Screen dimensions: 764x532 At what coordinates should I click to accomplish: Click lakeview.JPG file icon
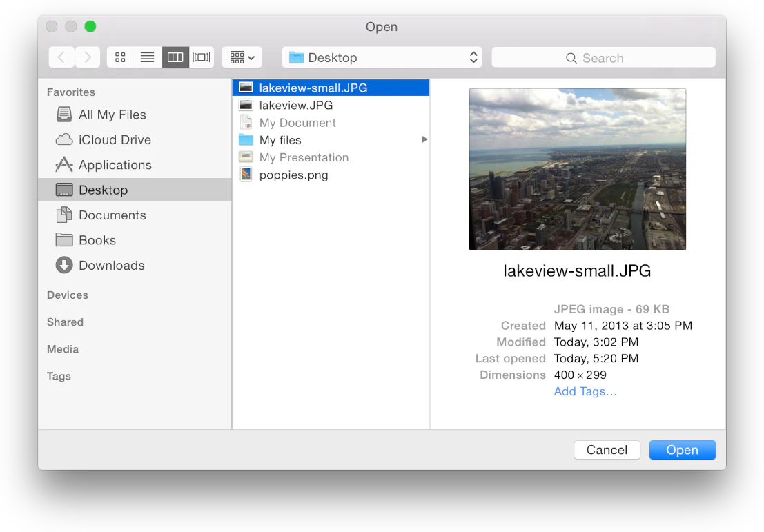pos(246,105)
